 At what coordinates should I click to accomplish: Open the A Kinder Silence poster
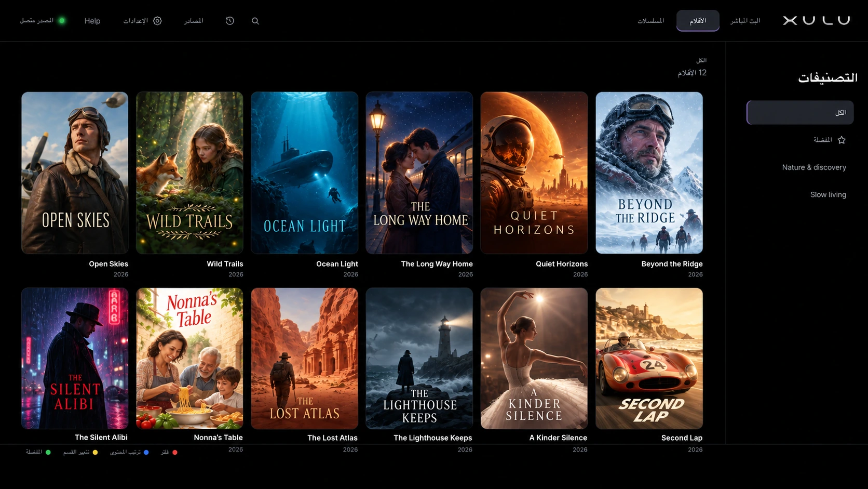(534, 359)
